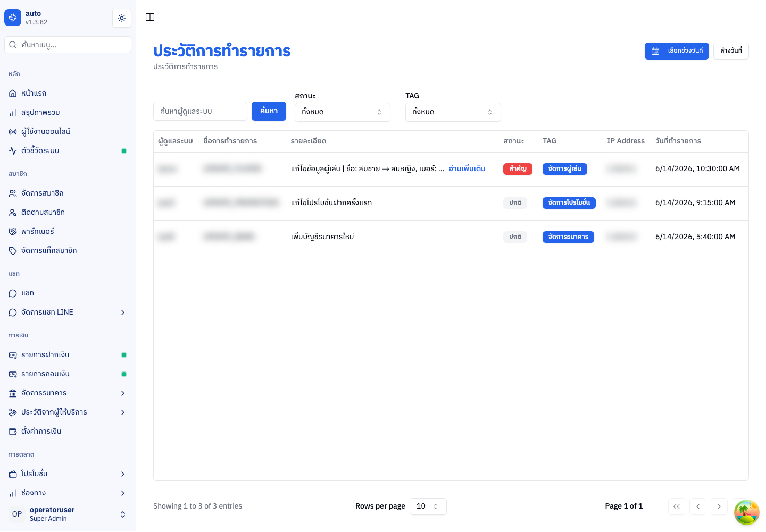
Task: Focus the ค้นหาผู้ดูแลระบบ search input
Action: tap(200, 111)
